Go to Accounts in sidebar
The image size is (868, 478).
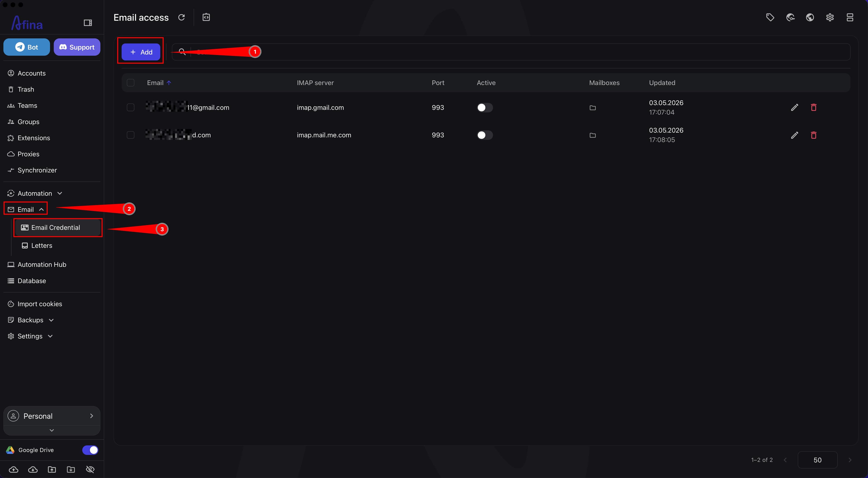tap(31, 73)
